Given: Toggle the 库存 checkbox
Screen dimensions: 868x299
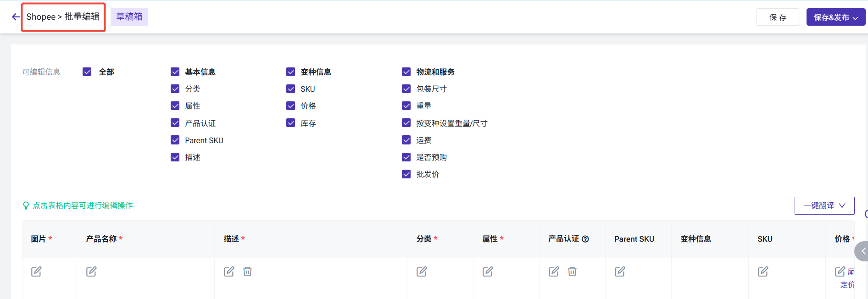Looking at the screenshot, I should pyautogui.click(x=291, y=123).
